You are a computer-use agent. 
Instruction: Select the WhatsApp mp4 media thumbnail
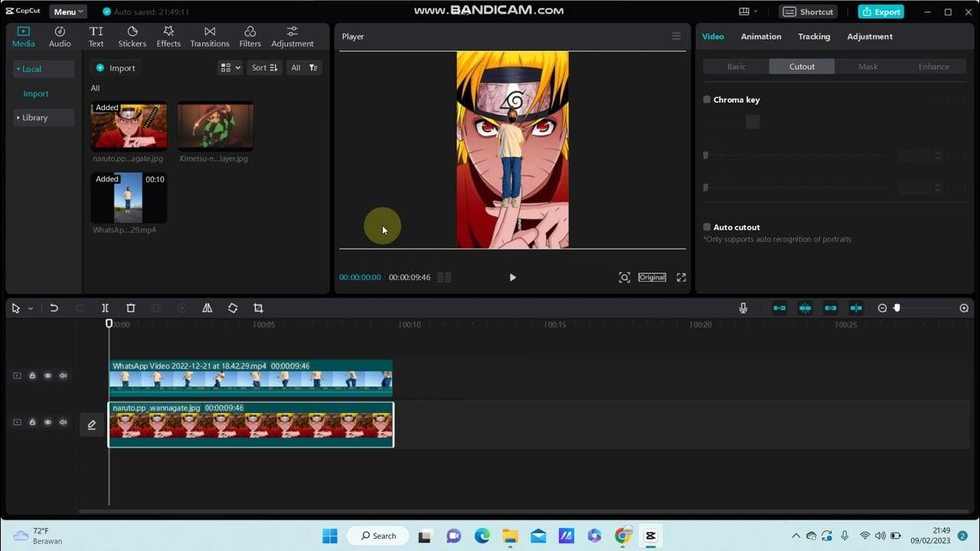129,197
